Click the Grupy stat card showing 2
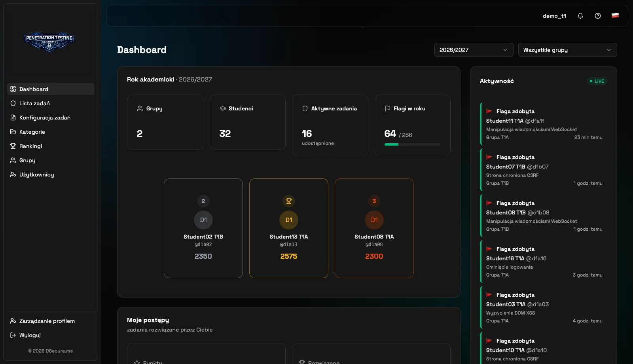This screenshot has width=633, height=364. pyautogui.click(x=165, y=122)
